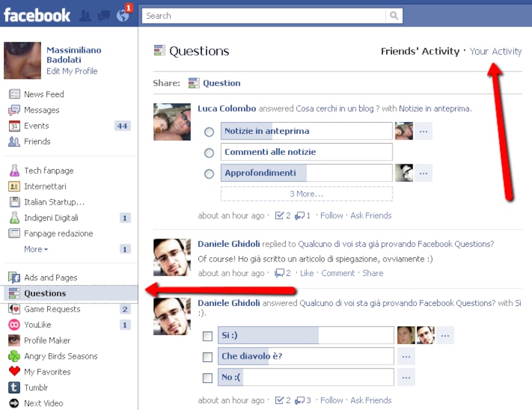Switch to Friends' Activity tab
532x410 pixels.
[x=420, y=51]
